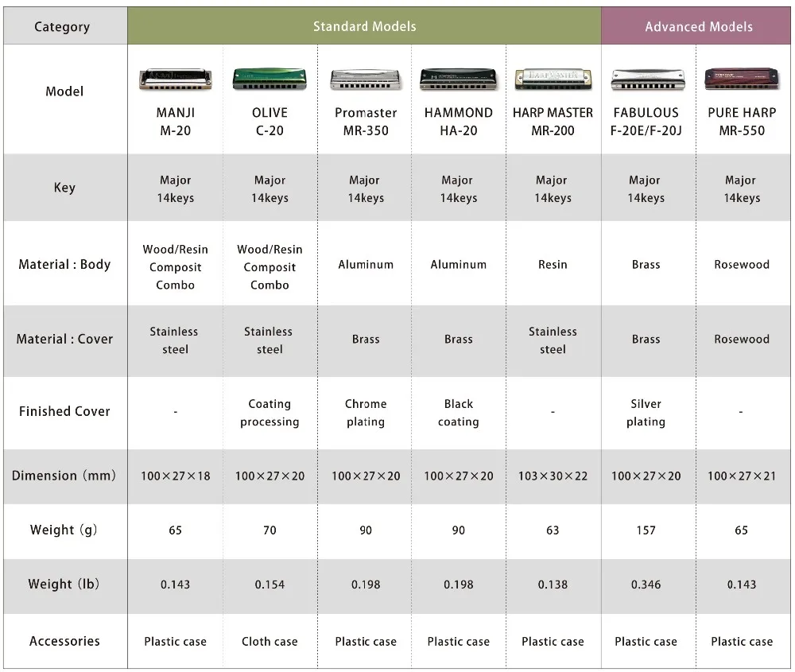Viewport: 795px width, 672px height.
Task: Click the 103×30×22 dimension cell
Action: click(553, 476)
